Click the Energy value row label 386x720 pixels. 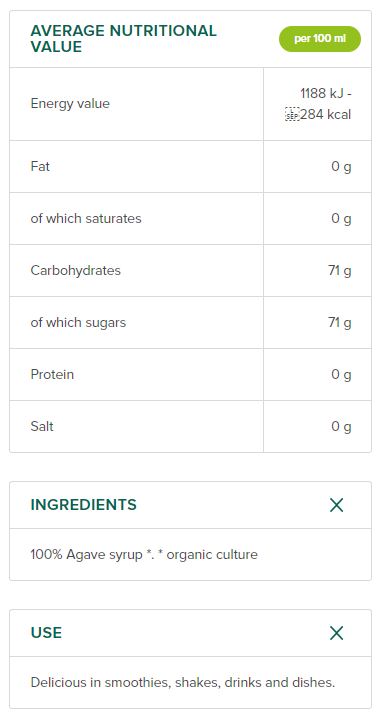tap(70, 104)
